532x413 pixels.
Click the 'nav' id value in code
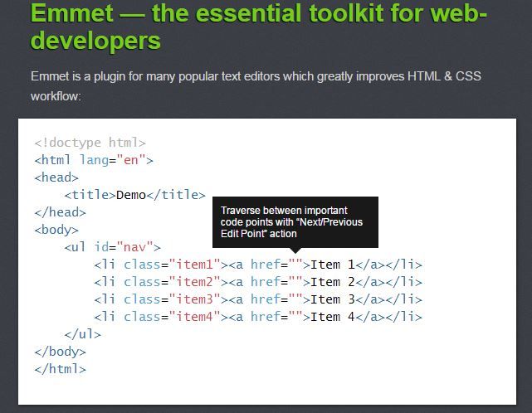click(134, 247)
